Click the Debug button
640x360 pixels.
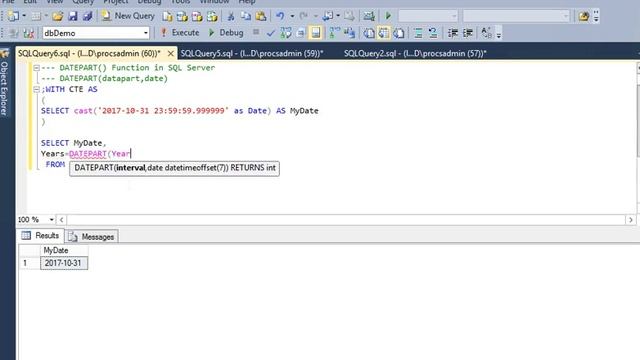click(x=226, y=33)
